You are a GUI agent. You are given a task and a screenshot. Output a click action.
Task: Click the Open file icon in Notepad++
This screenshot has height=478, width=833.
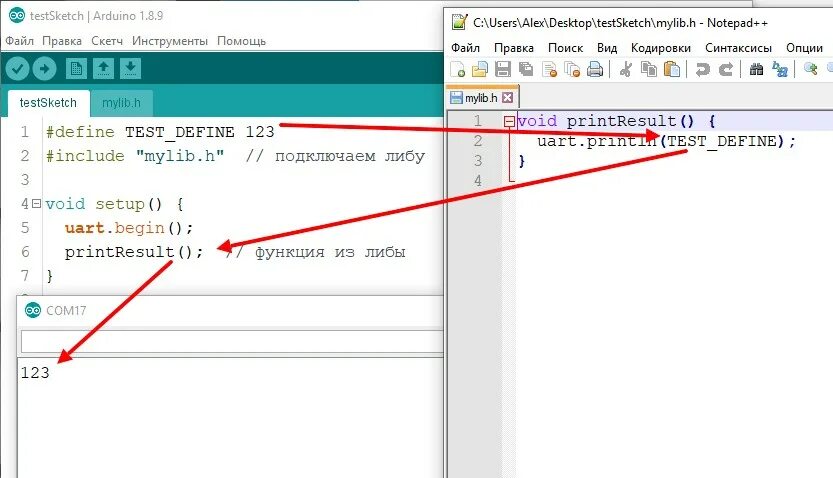[x=480, y=69]
